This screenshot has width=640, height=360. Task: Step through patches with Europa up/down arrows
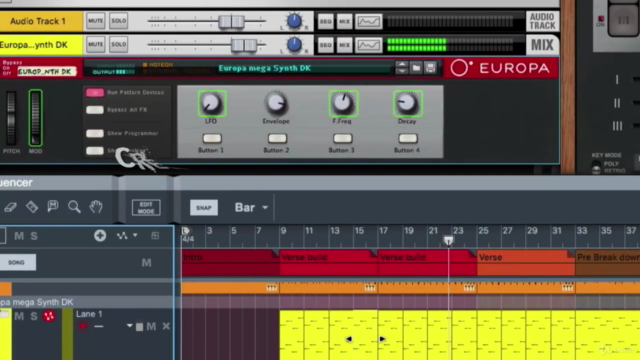[402, 68]
